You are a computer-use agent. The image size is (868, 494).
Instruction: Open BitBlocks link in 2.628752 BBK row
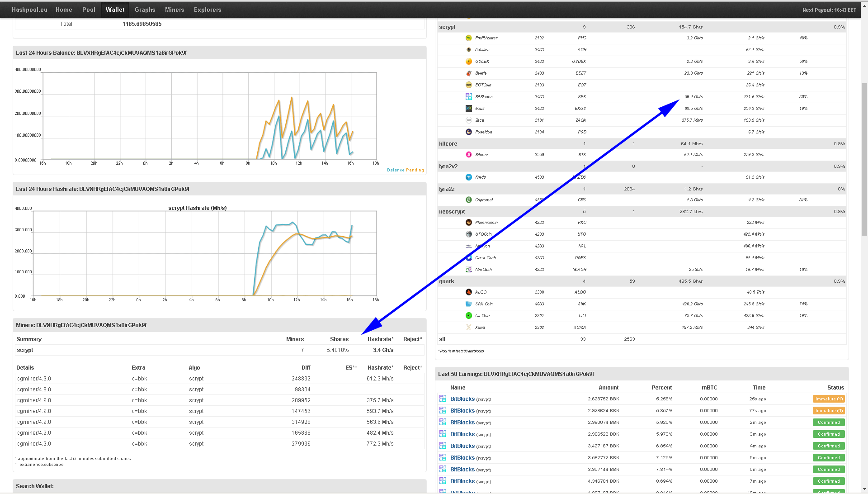pyautogui.click(x=462, y=399)
